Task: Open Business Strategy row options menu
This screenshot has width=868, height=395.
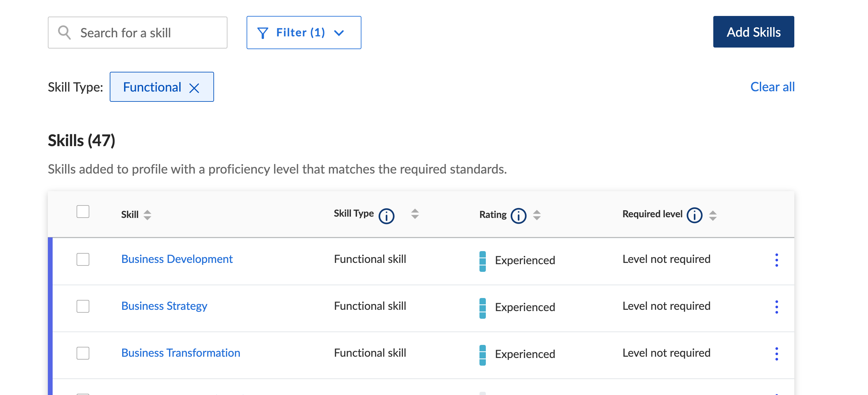Action: click(776, 307)
